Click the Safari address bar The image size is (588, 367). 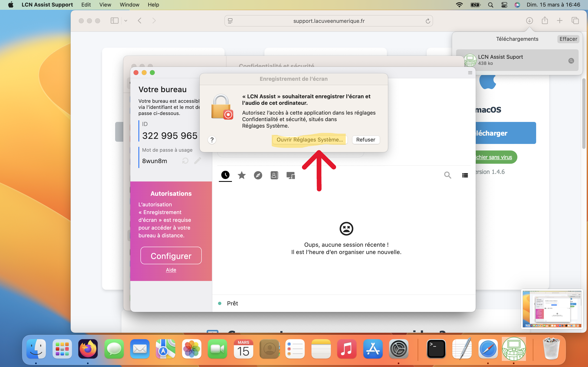coord(329,21)
